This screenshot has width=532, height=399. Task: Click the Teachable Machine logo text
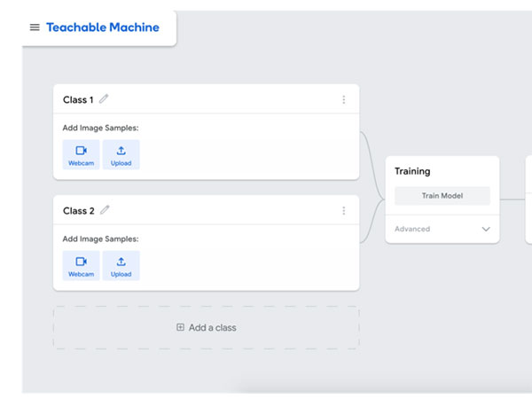pyautogui.click(x=103, y=27)
